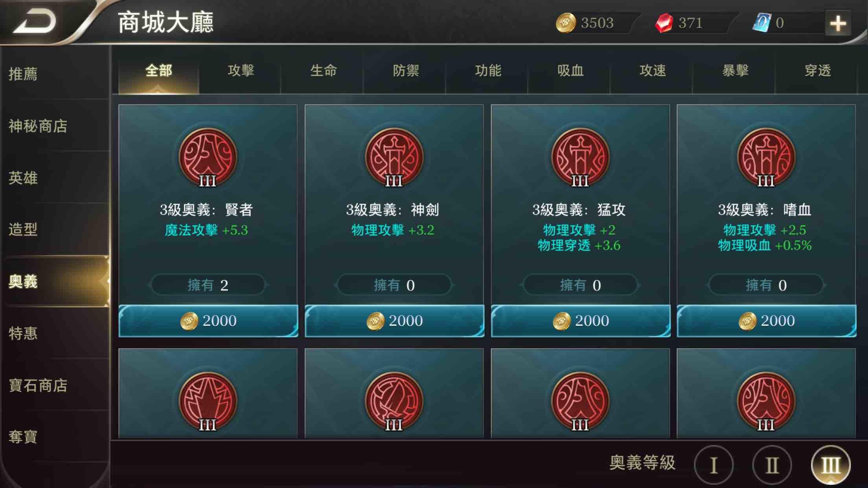Tap the plus icon to add currency

pos(838,23)
